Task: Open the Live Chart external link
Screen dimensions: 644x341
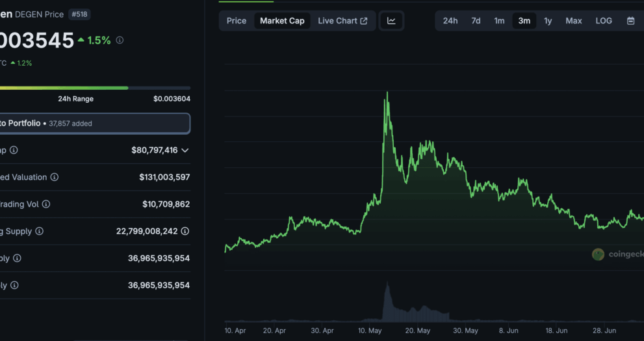Action: (x=342, y=21)
